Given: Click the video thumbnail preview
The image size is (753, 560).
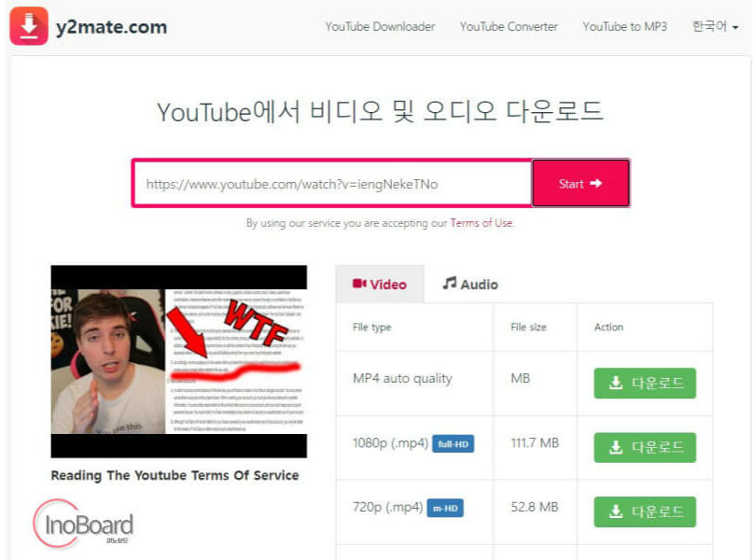Looking at the screenshot, I should (178, 361).
